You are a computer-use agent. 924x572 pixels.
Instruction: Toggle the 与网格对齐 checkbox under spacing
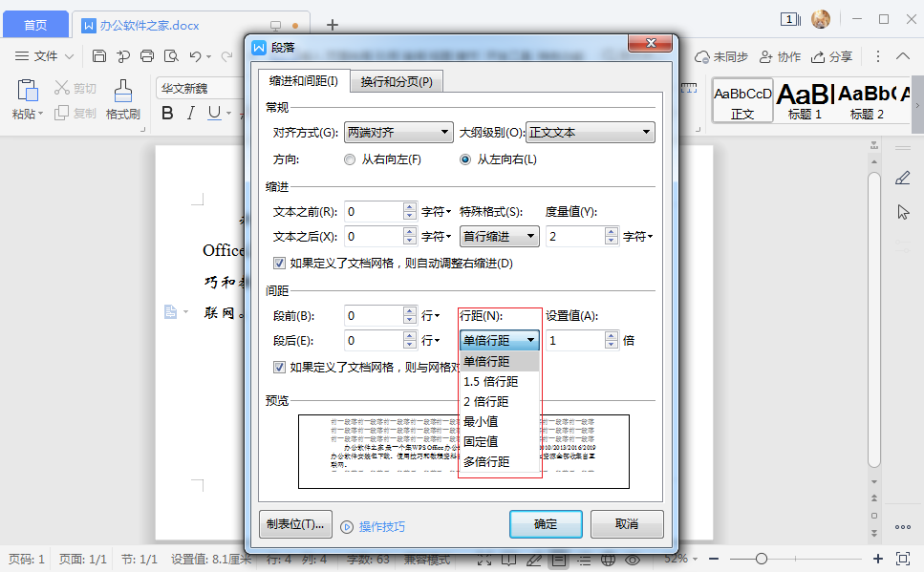click(279, 368)
